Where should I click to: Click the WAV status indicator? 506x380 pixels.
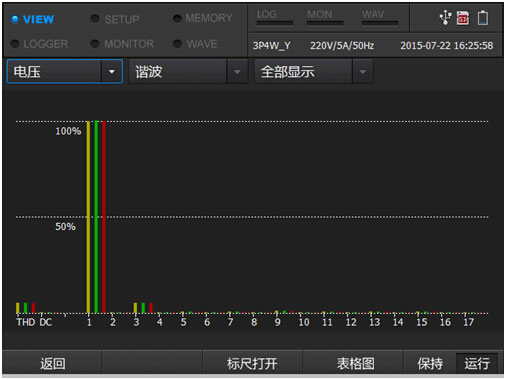380,17
